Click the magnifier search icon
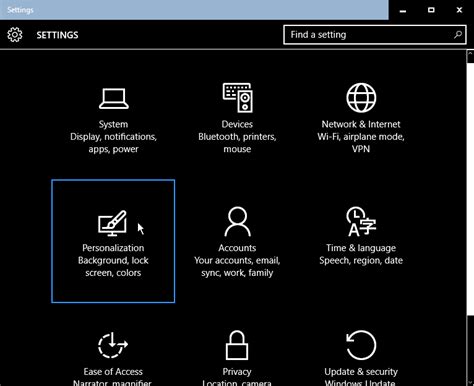474x386 pixels. point(458,35)
